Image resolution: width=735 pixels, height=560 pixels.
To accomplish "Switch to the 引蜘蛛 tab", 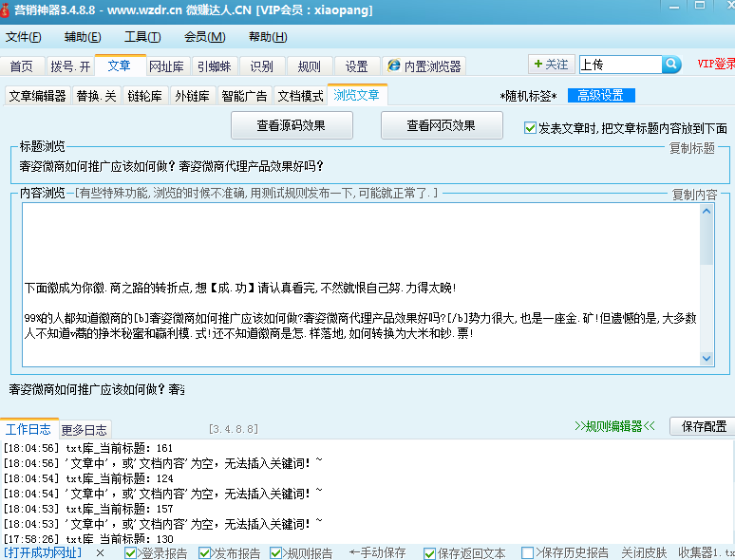I will coord(215,66).
